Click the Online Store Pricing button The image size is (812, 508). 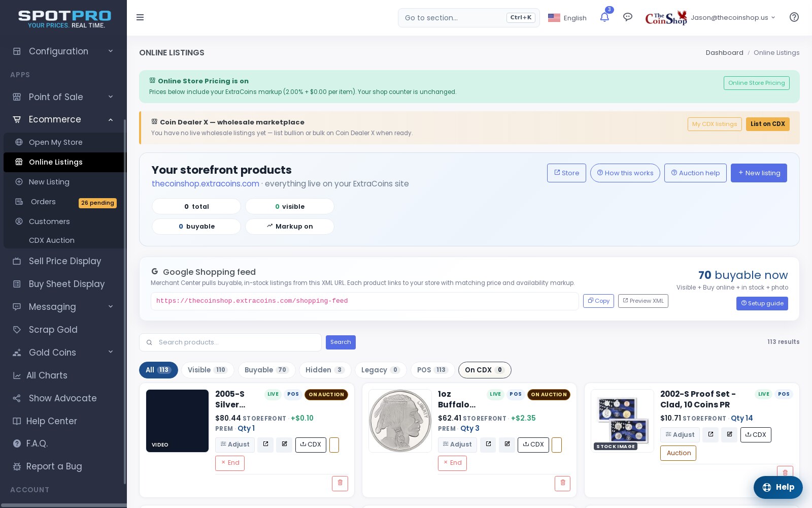pyautogui.click(x=756, y=83)
